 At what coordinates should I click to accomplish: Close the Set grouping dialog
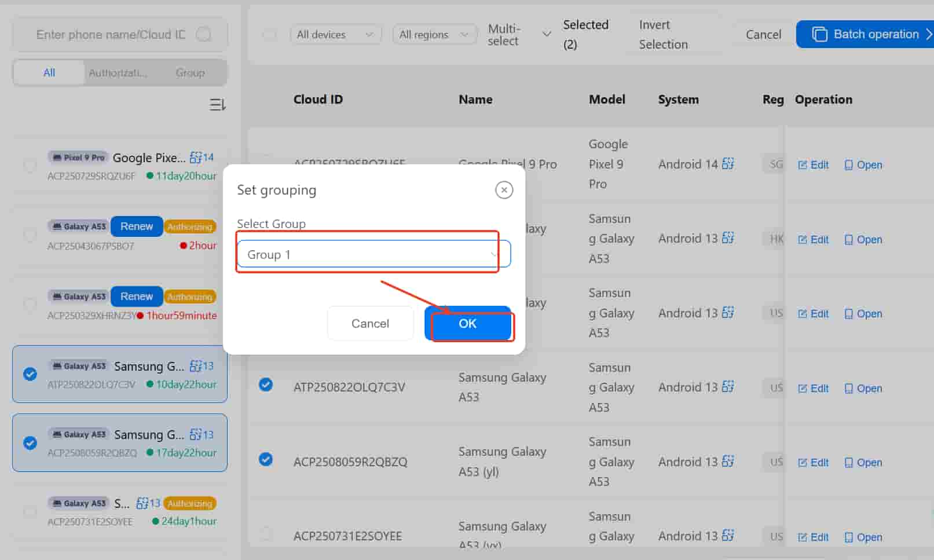pyautogui.click(x=504, y=190)
